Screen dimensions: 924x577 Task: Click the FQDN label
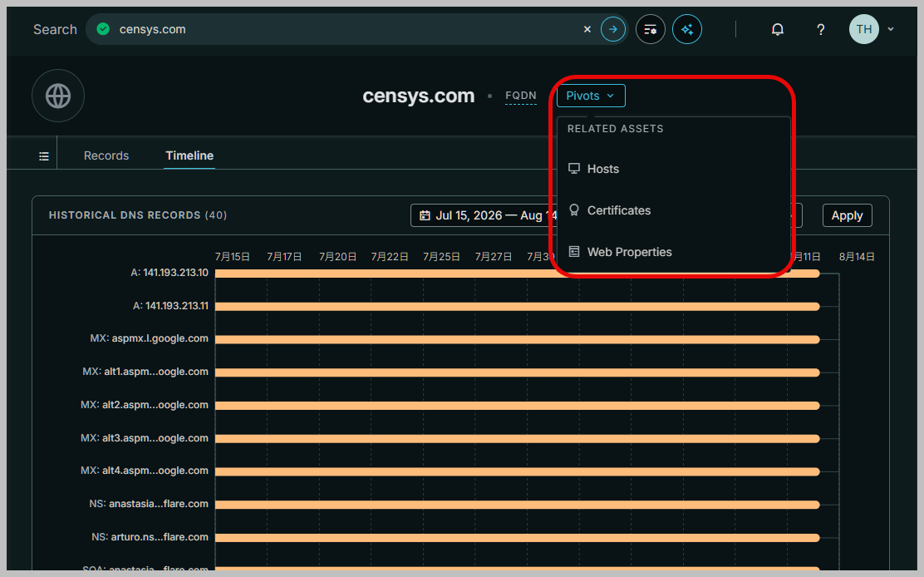tap(521, 96)
